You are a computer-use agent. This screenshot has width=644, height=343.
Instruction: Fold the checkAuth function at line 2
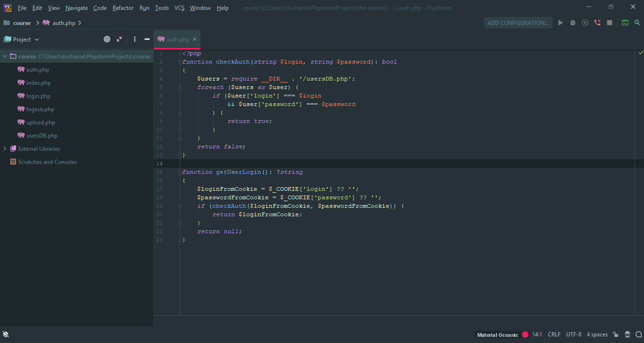tap(180, 62)
